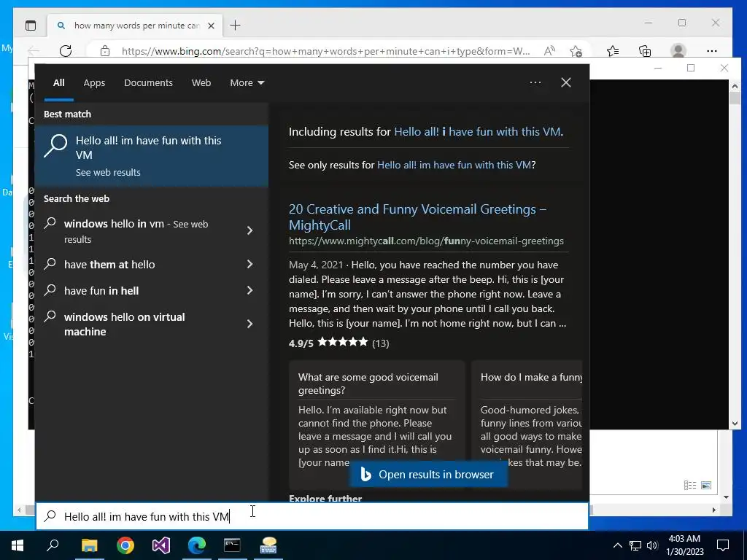Open Edge Favorites list

click(613, 51)
